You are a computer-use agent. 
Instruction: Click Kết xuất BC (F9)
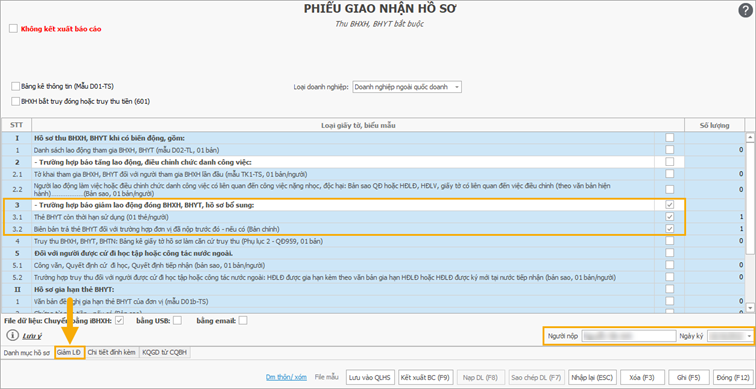click(x=425, y=377)
